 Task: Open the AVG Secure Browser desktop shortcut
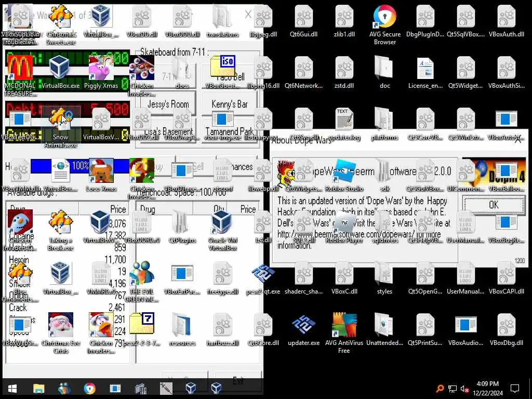(x=385, y=24)
